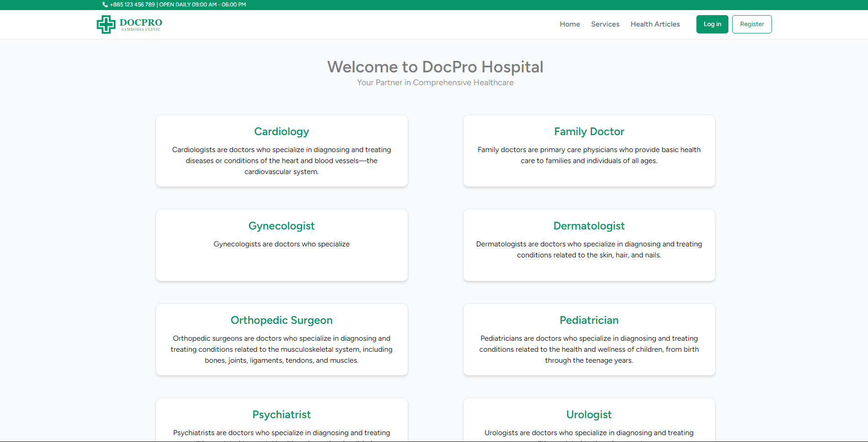Open the Urologist service card

(589, 420)
